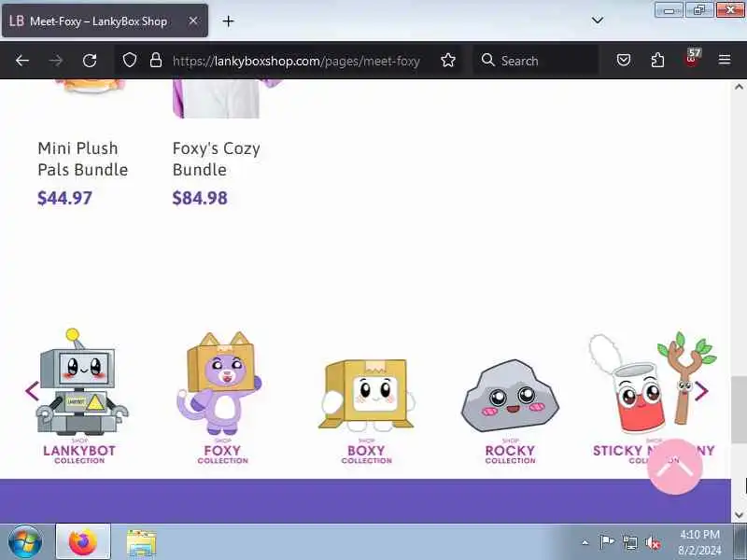Click the page scrollbar down arrow
Viewport: 747px width, 560px height.
point(739,515)
